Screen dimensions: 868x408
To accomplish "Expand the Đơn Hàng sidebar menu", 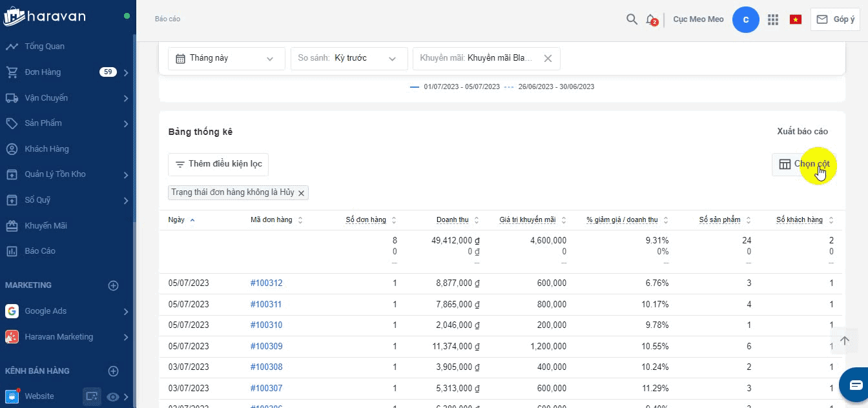I will [126, 72].
